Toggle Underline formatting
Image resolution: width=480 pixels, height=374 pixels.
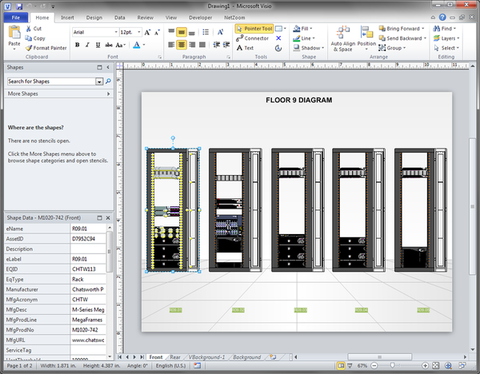(98, 45)
